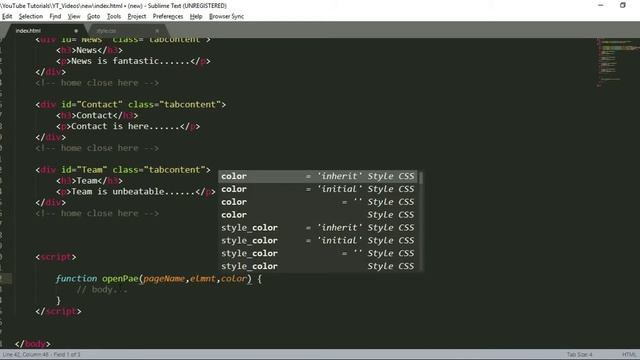
Task: Open the Project menu
Action: pos(137,16)
